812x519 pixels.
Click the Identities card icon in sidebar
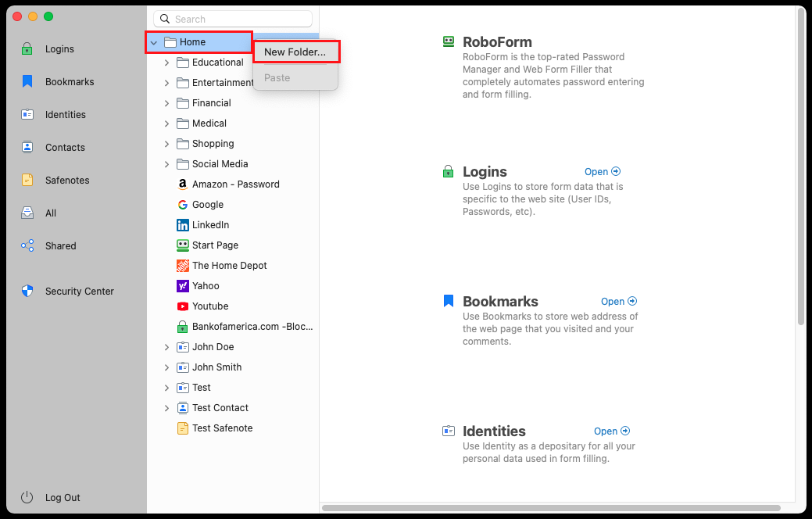tap(27, 114)
